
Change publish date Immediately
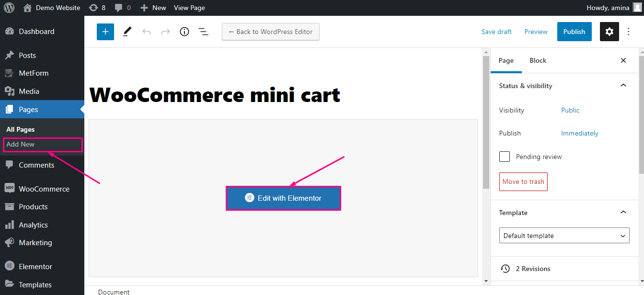[x=580, y=133]
